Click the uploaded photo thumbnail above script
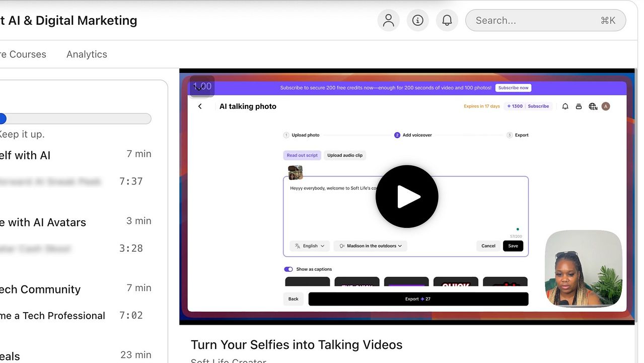 [x=295, y=172]
